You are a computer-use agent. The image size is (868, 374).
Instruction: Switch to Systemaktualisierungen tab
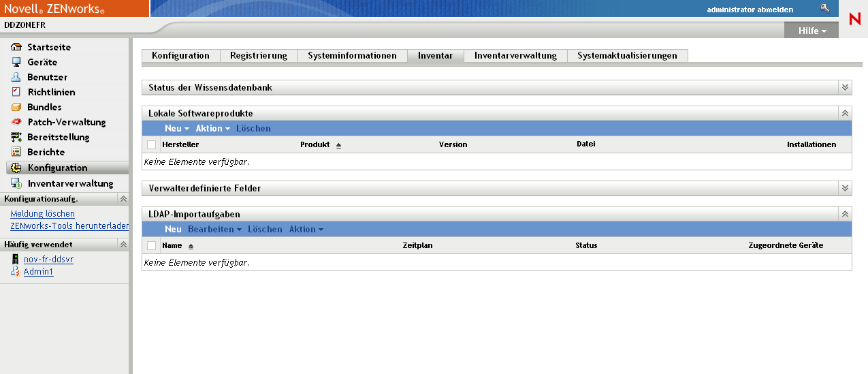point(627,56)
